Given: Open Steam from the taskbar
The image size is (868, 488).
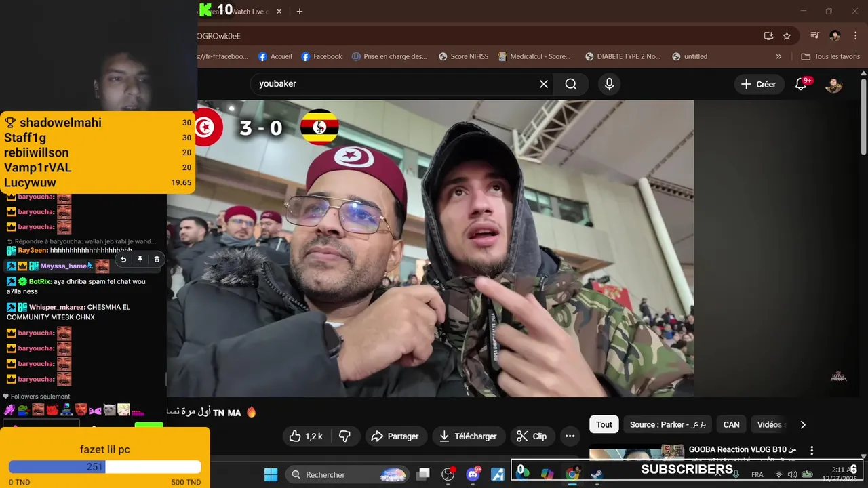Looking at the screenshot, I should click(x=597, y=474).
